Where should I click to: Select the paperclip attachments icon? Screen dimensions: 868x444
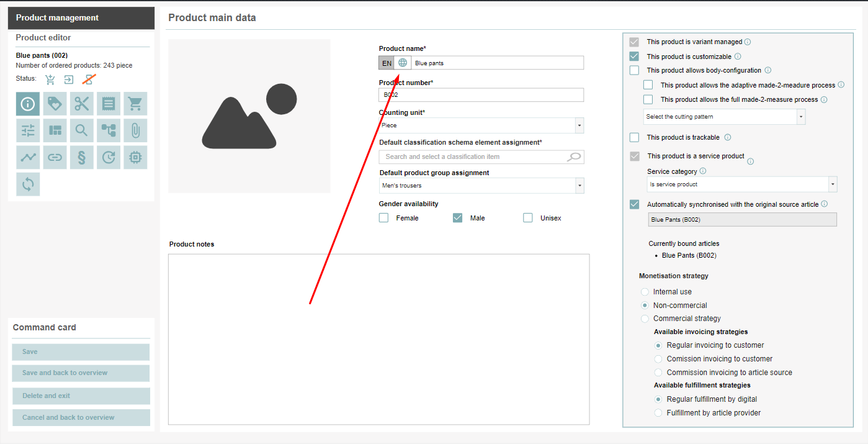pyautogui.click(x=135, y=130)
